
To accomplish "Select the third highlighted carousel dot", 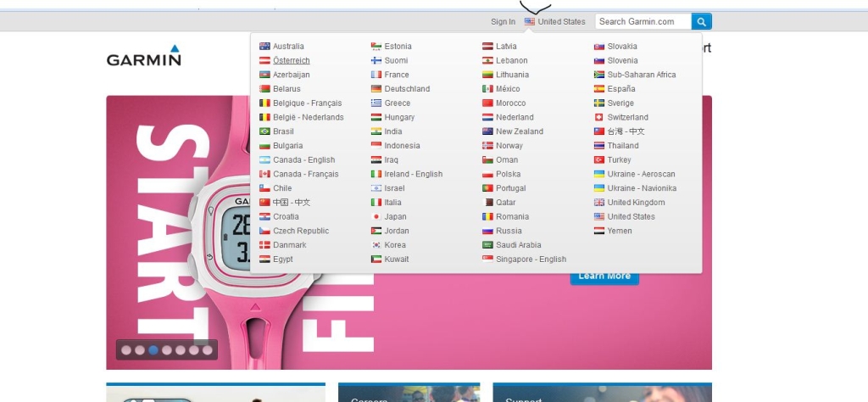I will click(153, 350).
